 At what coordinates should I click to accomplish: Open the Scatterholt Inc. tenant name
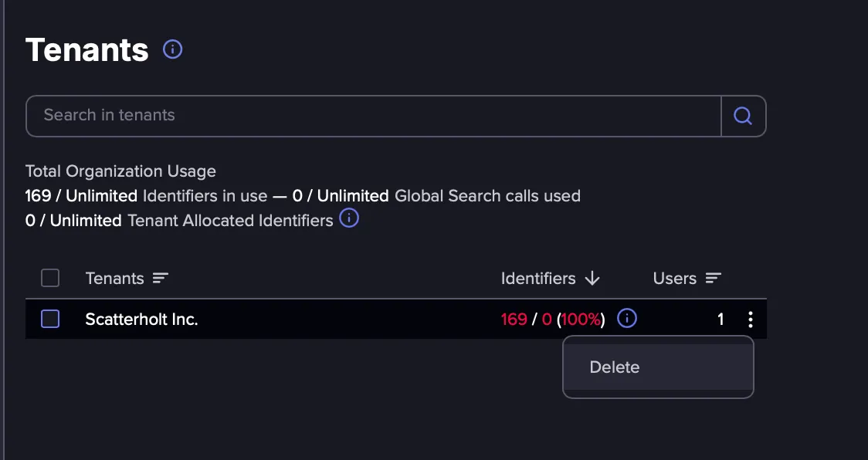[x=142, y=320]
